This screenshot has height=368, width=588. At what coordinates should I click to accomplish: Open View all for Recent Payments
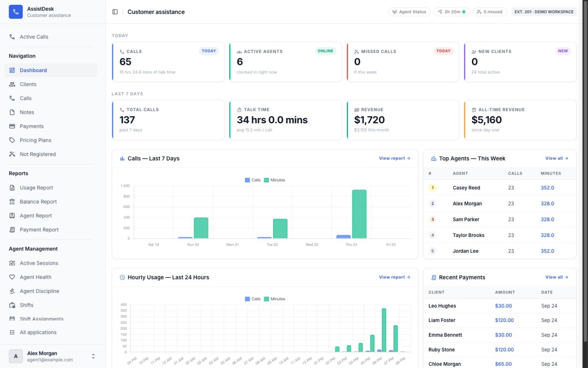[x=557, y=277]
